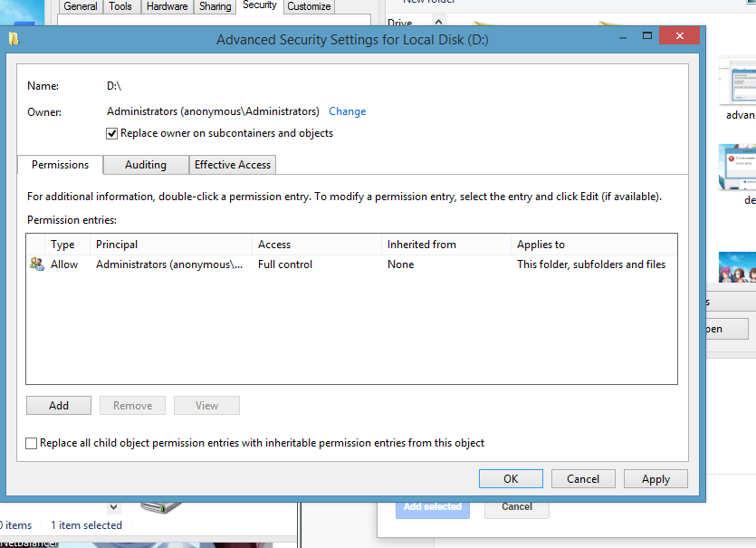Open the Effective Access tab
The image size is (756, 548).
tap(233, 165)
